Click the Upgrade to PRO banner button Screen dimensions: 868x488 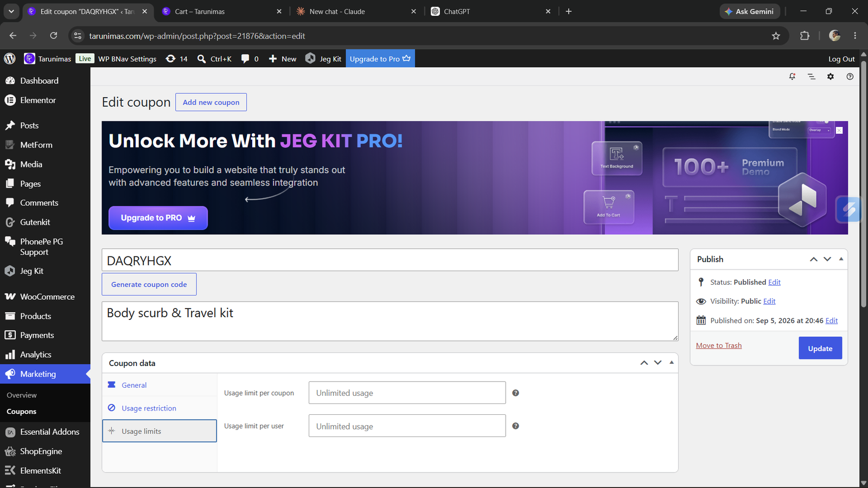point(158,218)
